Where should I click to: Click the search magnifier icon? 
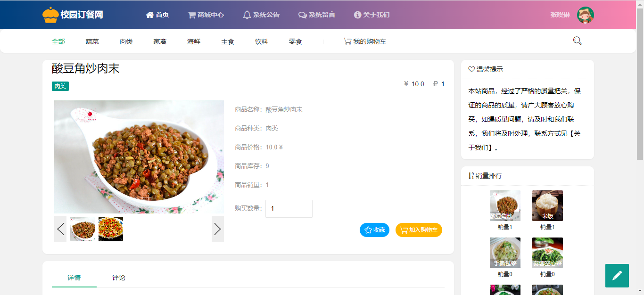click(x=577, y=41)
